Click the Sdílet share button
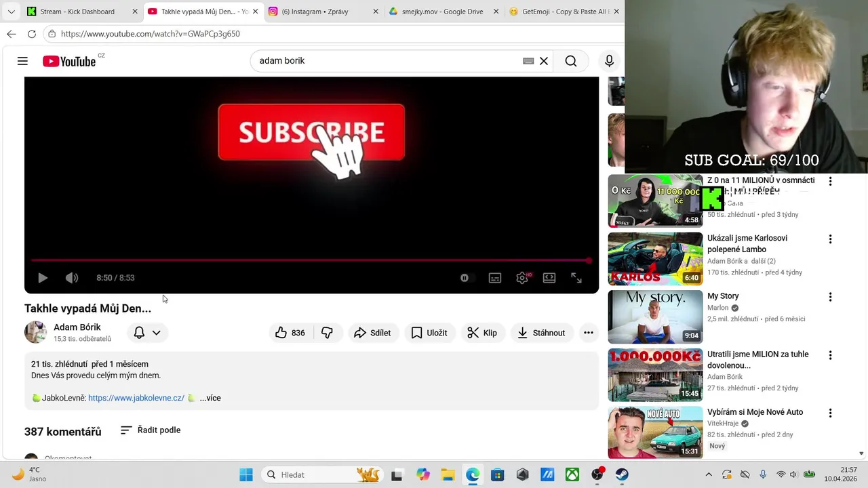 [x=372, y=333]
